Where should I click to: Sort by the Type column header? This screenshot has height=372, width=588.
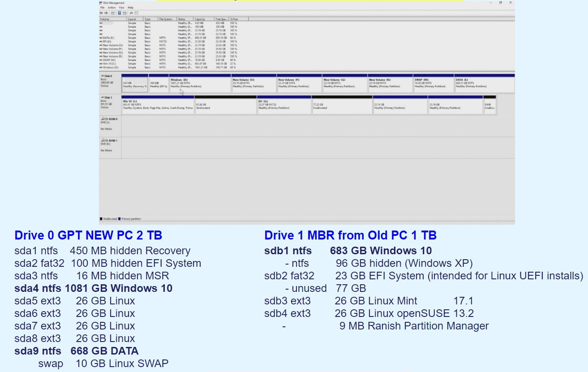pyautogui.click(x=150, y=19)
